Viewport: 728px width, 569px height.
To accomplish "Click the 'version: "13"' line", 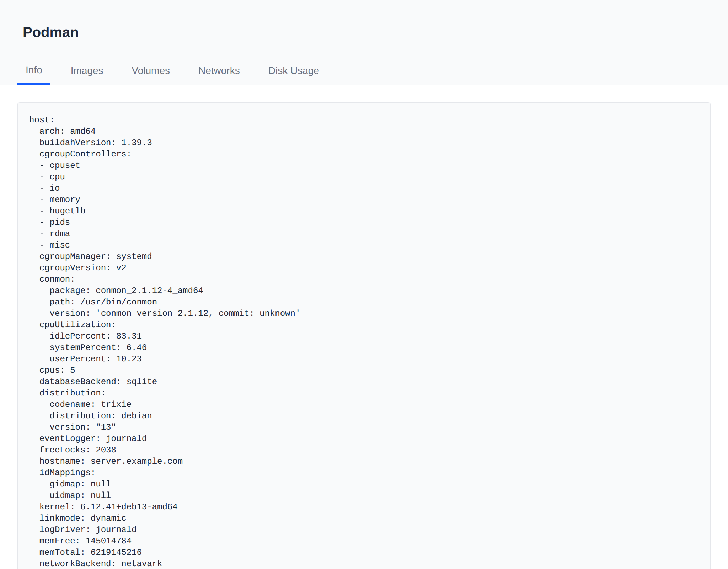I will pyautogui.click(x=83, y=427).
